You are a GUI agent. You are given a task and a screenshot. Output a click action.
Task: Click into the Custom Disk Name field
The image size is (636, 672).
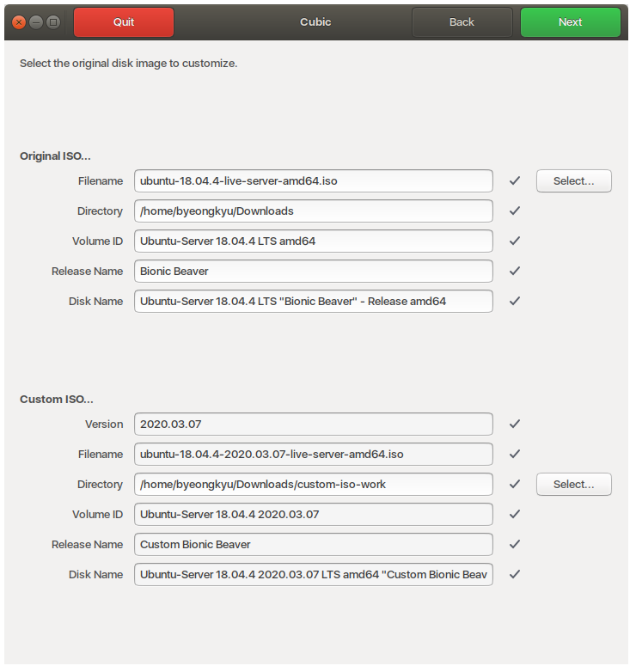click(x=314, y=575)
